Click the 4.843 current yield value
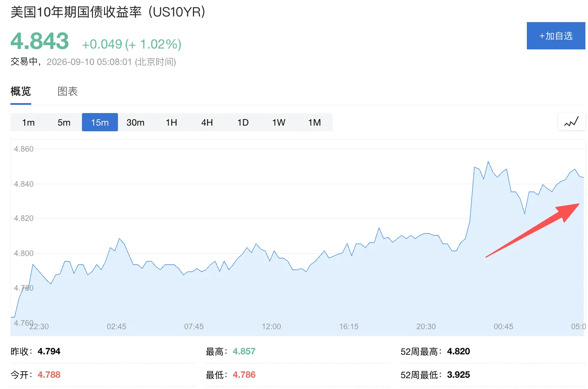The height and width of the screenshot is (389, 588). (39, 41)
